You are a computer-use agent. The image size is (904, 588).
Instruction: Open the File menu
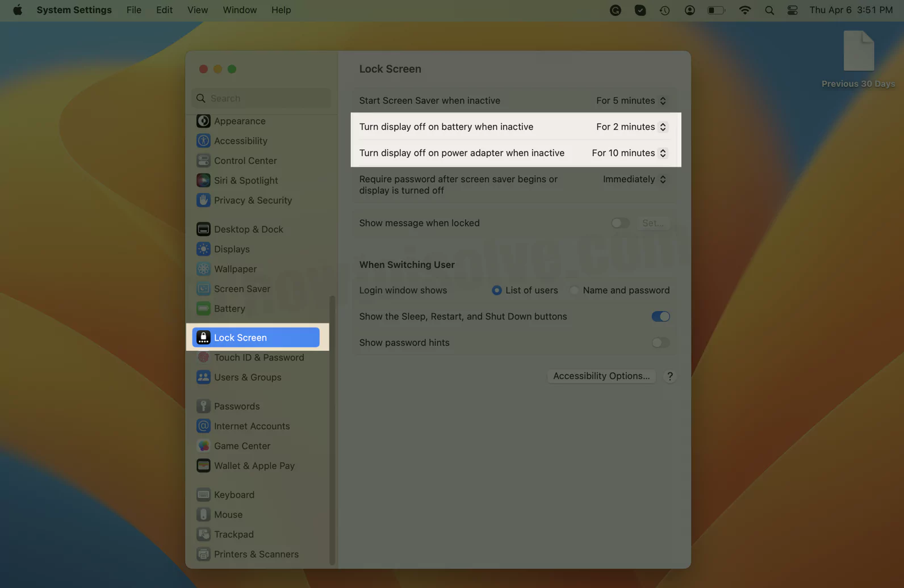tap(134, 10)
